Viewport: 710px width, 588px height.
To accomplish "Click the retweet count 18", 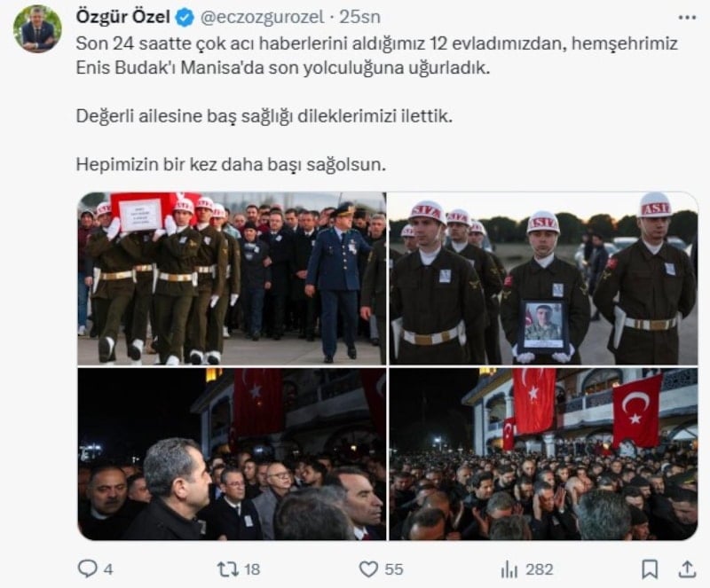I will pos(252,569).
